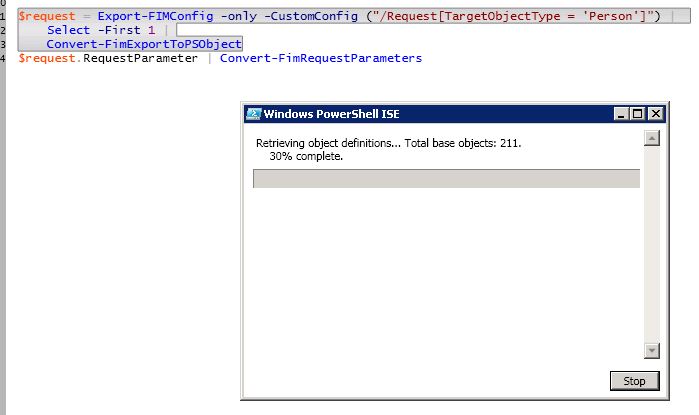The width and height of the screenshot is (699, 415).
Task: Click the "30% complete." status text
Action: pos(306,156)
